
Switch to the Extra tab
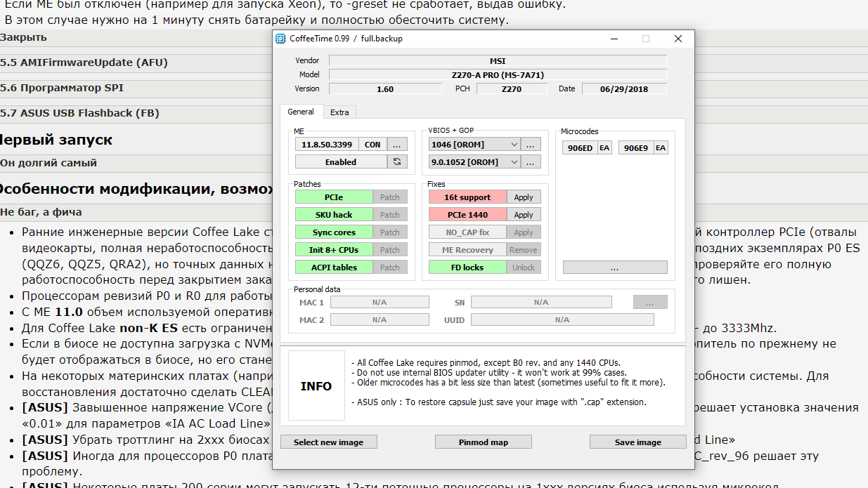[339, 112]
